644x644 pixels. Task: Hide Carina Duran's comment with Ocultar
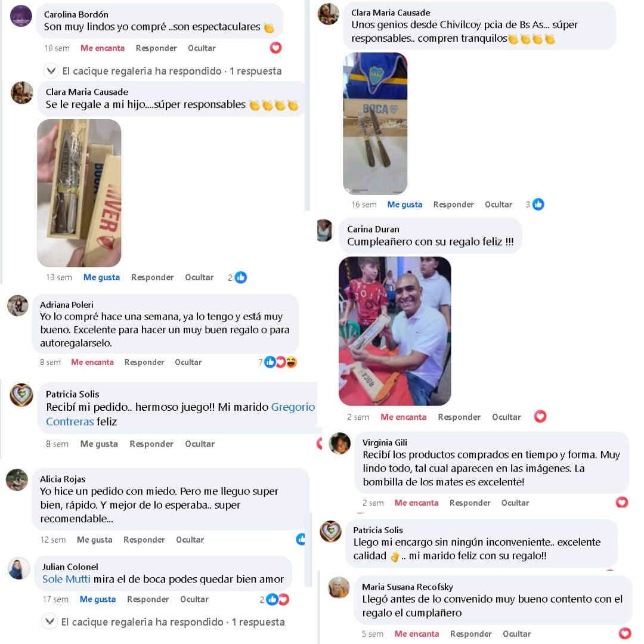(506, 417)
